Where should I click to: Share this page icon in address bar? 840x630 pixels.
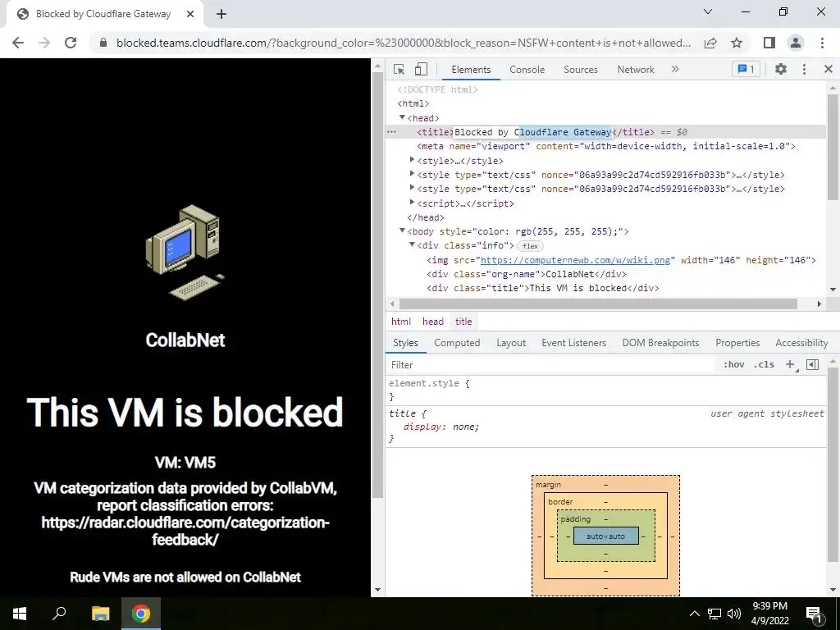tap(710, 43)
